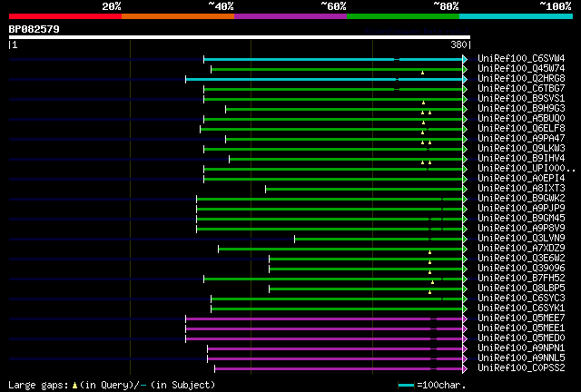Click the green alignment bar for UniRef100_A8IXT3
Viewport: 581px width, 392px height.
[x=364, y=190]
